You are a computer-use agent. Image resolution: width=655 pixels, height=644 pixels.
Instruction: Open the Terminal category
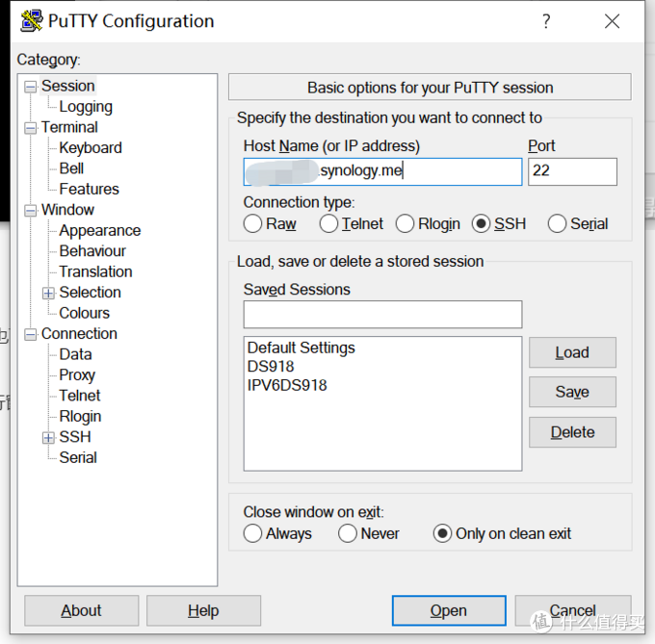[69, 127]
